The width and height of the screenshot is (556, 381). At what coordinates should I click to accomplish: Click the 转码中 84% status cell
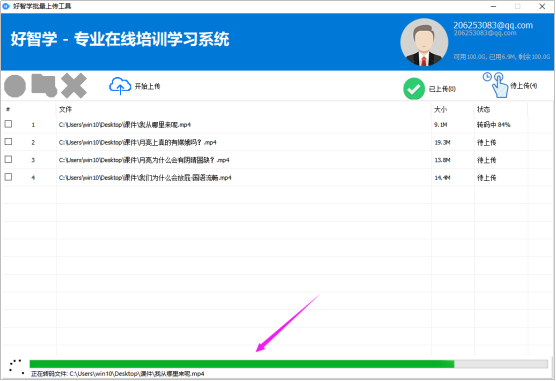(x=494, y=125)
